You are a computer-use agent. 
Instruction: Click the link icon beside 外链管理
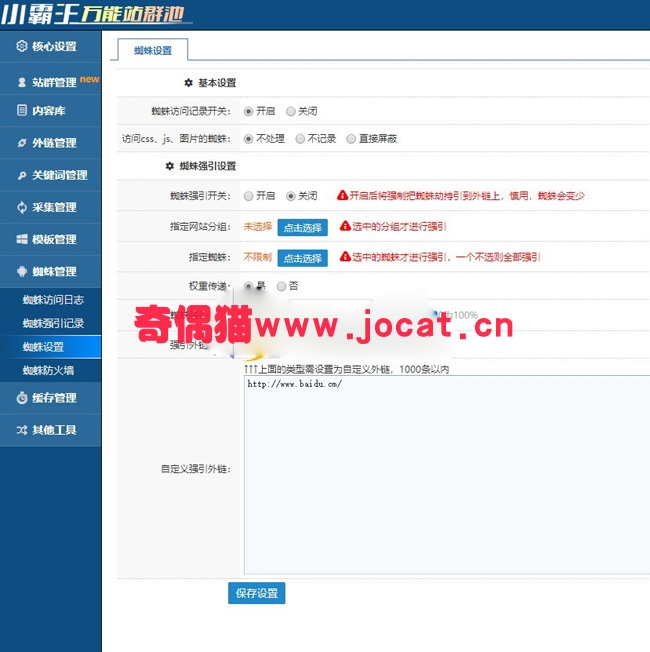[x=22, y=143]
